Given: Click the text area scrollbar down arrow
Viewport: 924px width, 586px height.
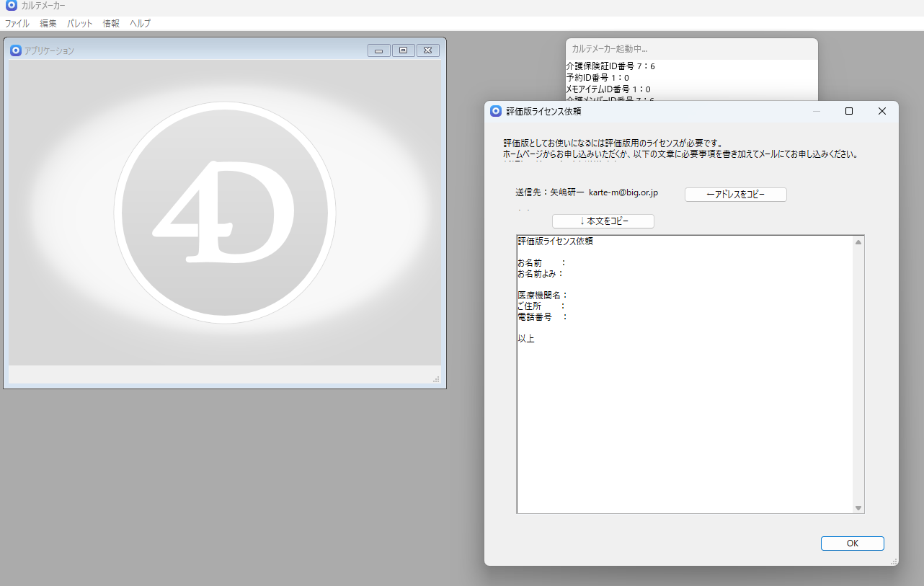Looking at the screenshot, I should (858, 507).
